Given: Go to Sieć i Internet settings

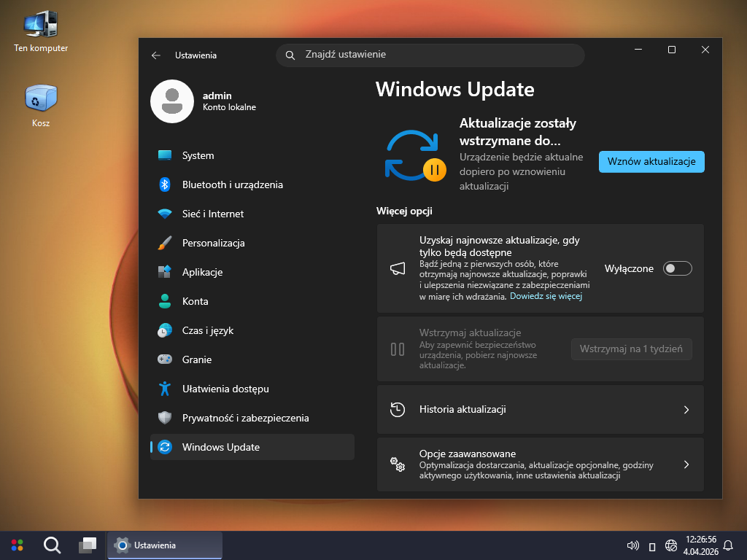Looking at the screenshot, I should (212, 214).
